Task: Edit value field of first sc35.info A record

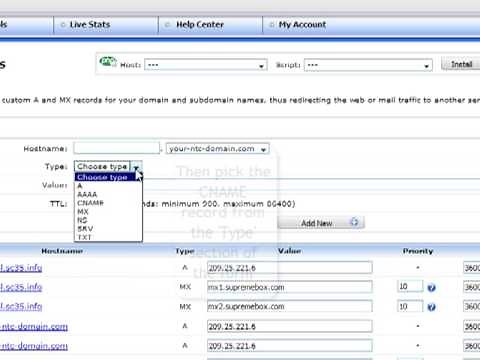Action: pos(289,268)
